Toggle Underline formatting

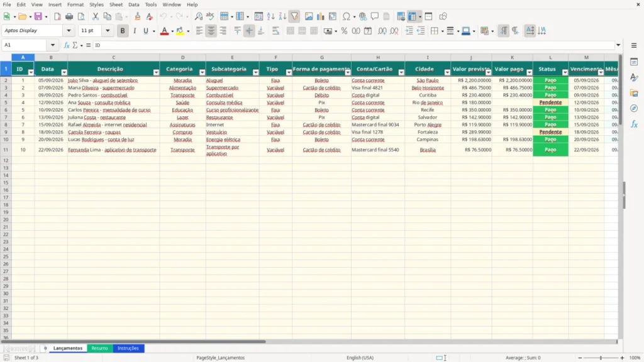coord(146,31)
